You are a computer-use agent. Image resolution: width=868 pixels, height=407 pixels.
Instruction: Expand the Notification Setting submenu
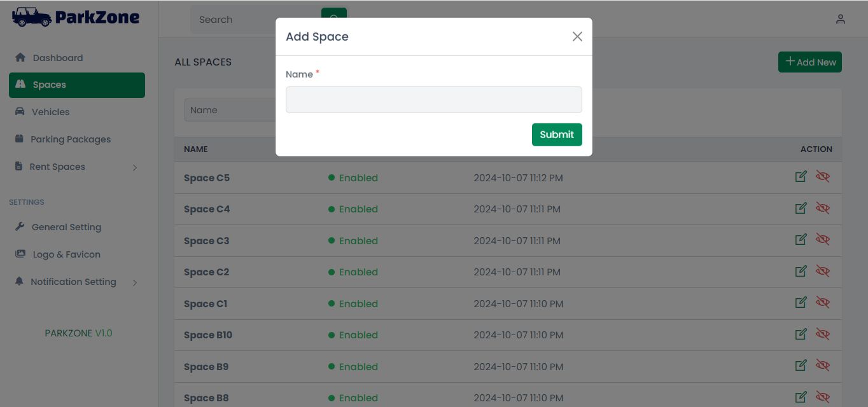(134, 282)
